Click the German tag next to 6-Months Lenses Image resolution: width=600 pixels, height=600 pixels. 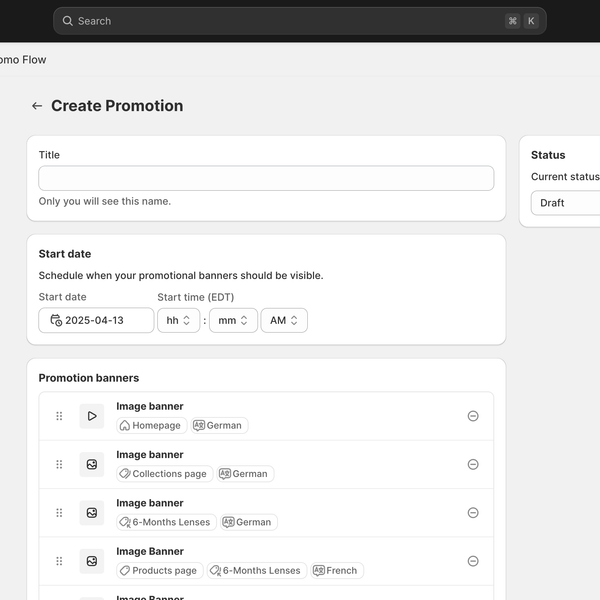[x=249, y=522]
